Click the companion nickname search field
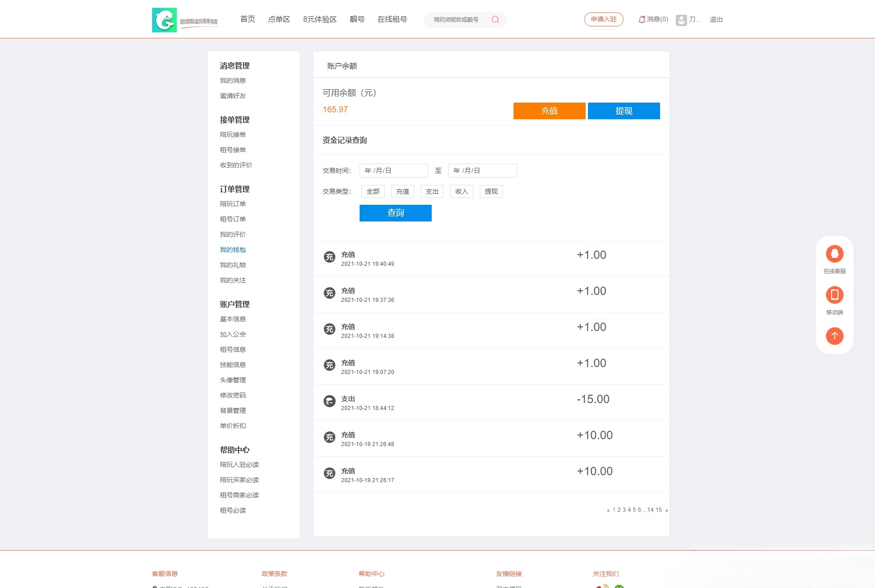This screenshot has width=875, height=588. click(456, 20)
